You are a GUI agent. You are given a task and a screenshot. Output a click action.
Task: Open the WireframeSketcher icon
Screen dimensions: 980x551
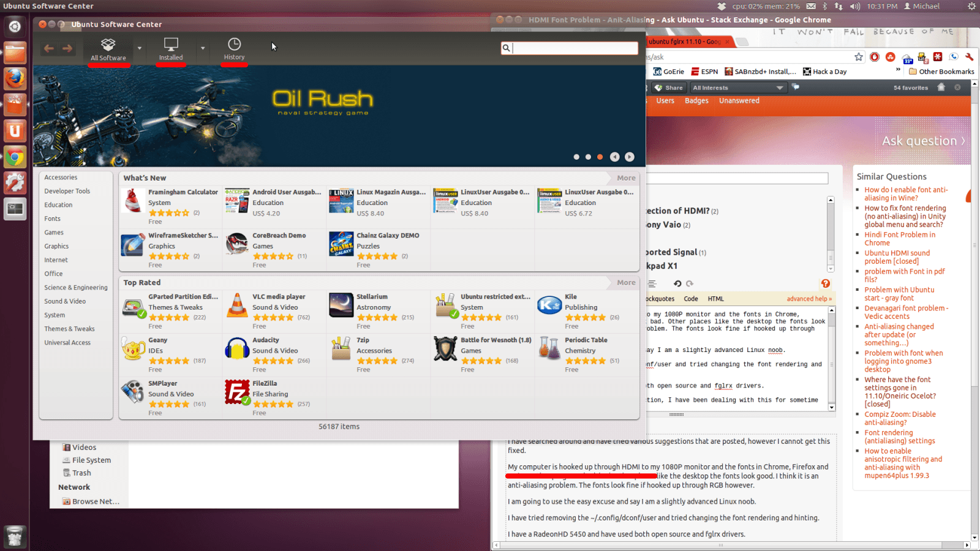[133, 244]
